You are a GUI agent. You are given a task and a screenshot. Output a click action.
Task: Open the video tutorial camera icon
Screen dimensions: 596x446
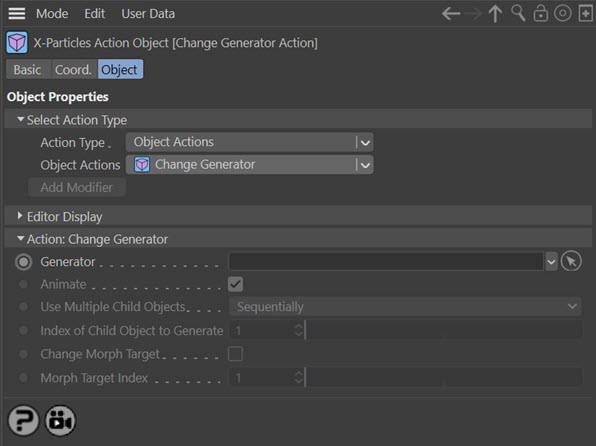(x=60, y=421)
